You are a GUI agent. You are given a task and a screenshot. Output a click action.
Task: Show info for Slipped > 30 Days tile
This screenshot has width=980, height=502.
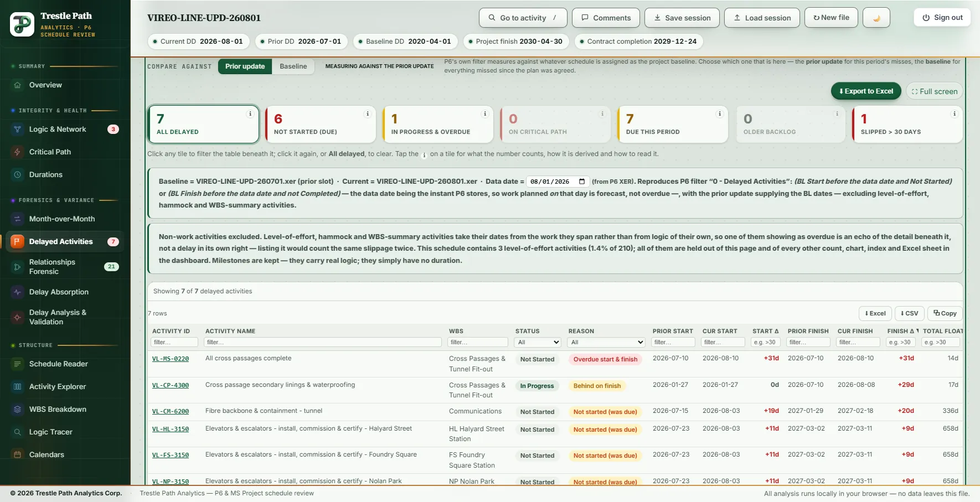(x=955, y=114)
